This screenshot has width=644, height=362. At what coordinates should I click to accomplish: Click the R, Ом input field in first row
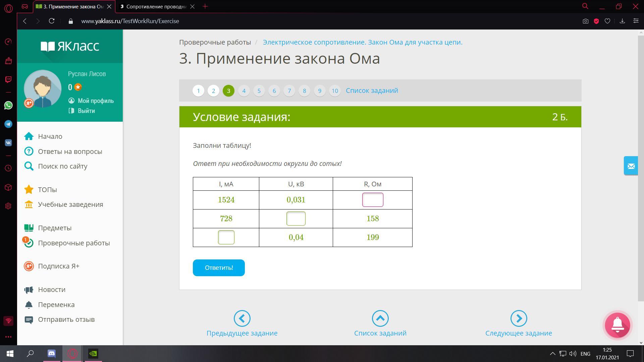[x=372, y=200]
